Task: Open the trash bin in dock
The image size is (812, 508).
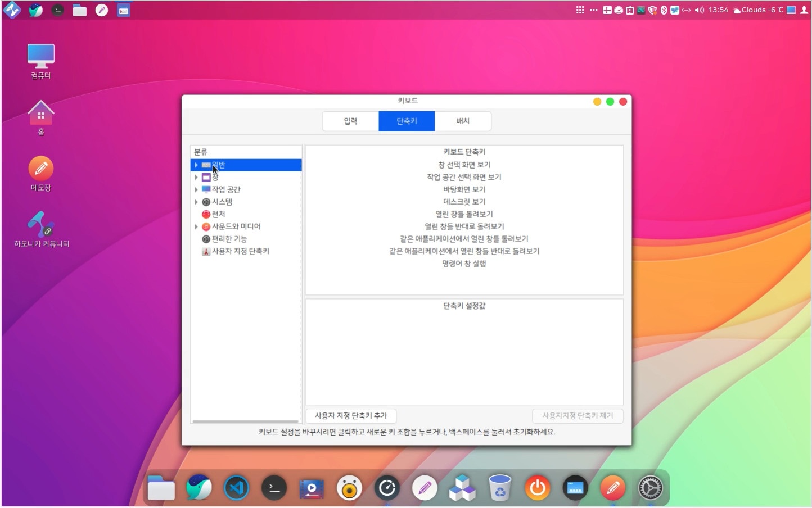Action: [499, 488]
